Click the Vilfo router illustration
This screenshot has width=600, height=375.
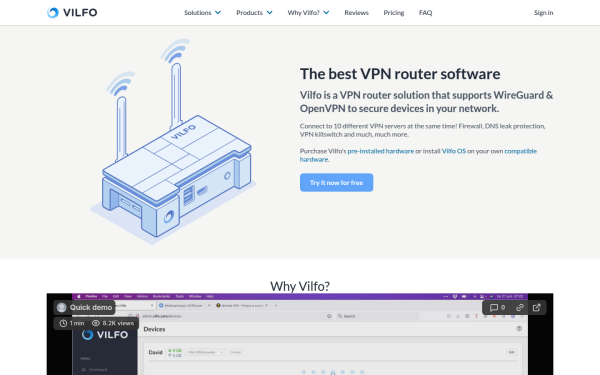tap(174, 142)
